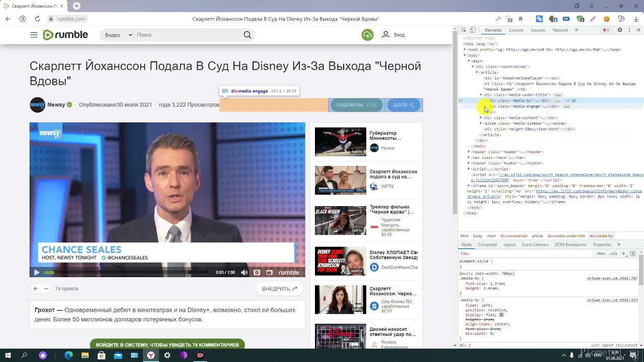Screen dimensions: 644x362
Task: Click the ДОЛЯ share button
Action: [404, 105]
